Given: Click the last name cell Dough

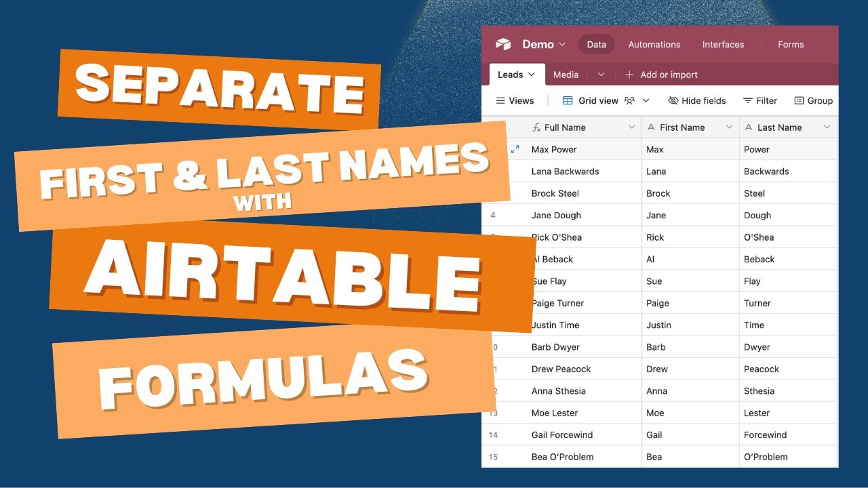Looking at the screenshot, I should (789, 216).
